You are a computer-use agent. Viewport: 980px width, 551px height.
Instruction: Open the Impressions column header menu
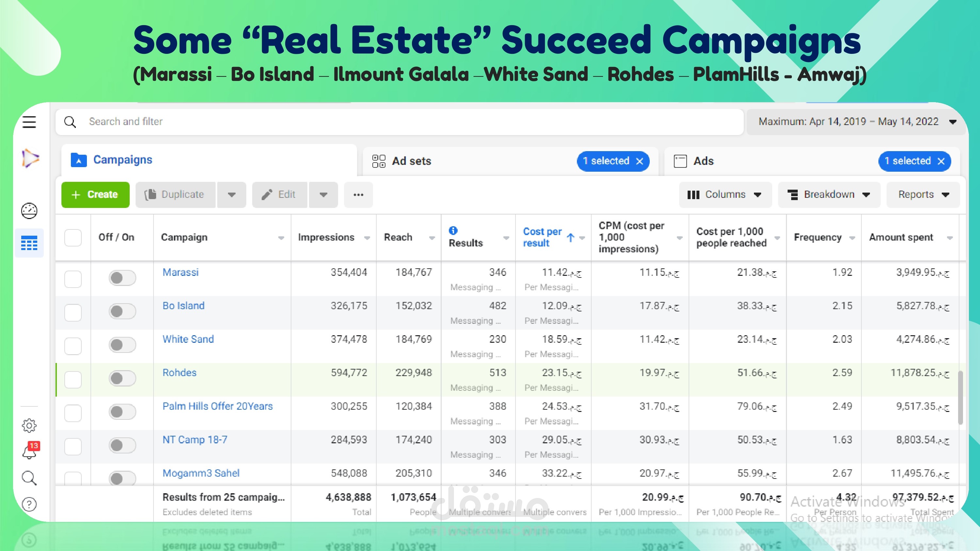[x=367, y=238]
